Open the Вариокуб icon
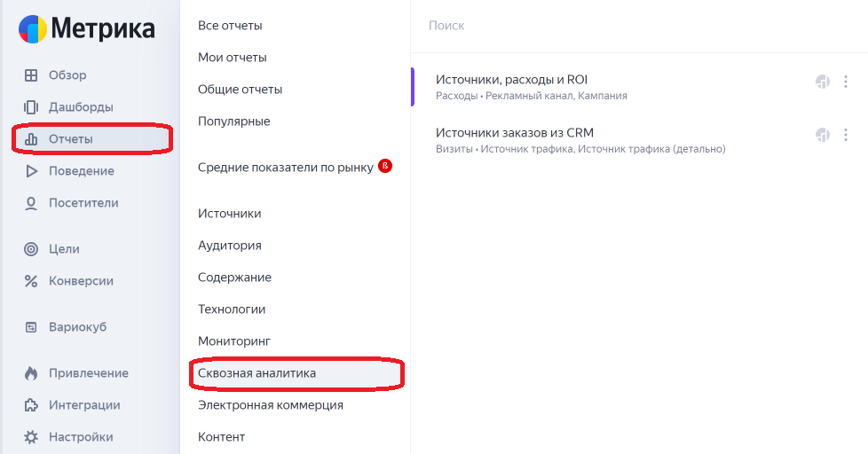Screen dimensions: 868x454 coord(31,327)
